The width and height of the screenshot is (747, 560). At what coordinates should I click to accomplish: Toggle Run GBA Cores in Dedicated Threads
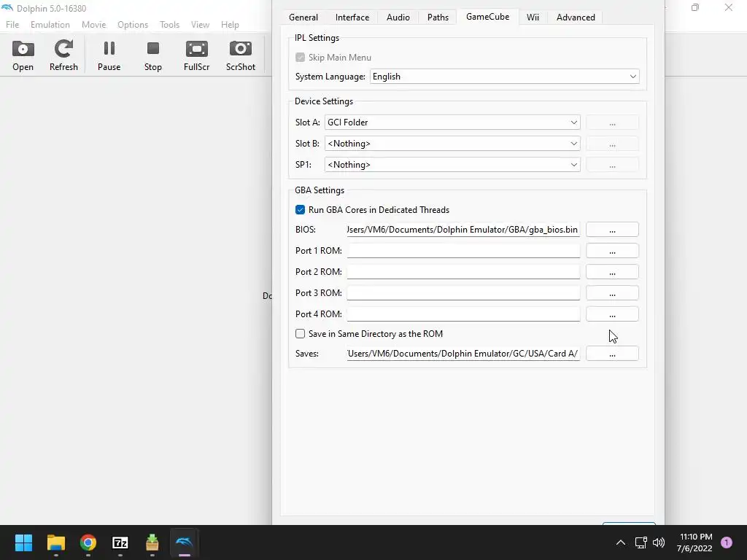click(300, 210)
